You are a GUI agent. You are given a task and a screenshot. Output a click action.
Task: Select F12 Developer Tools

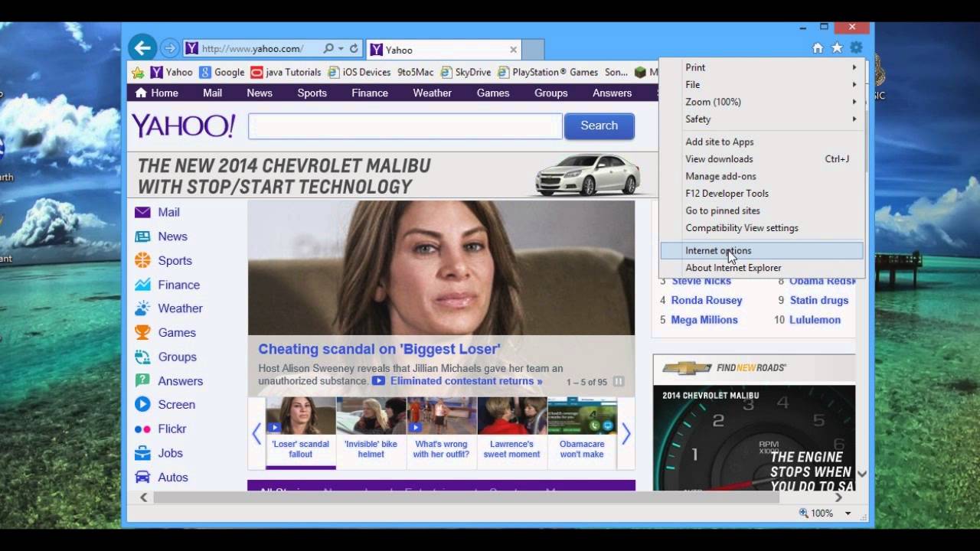click(762, 194)
